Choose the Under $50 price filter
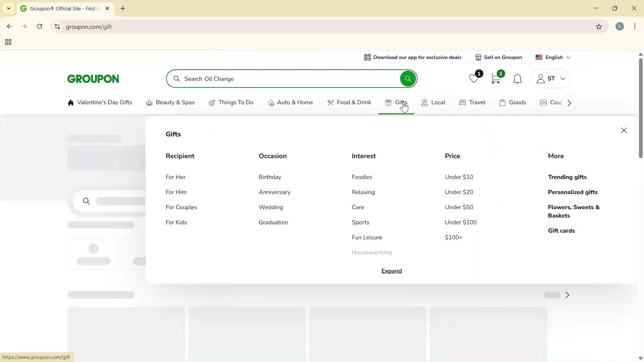Screen dimensions: 644x362 459,207
